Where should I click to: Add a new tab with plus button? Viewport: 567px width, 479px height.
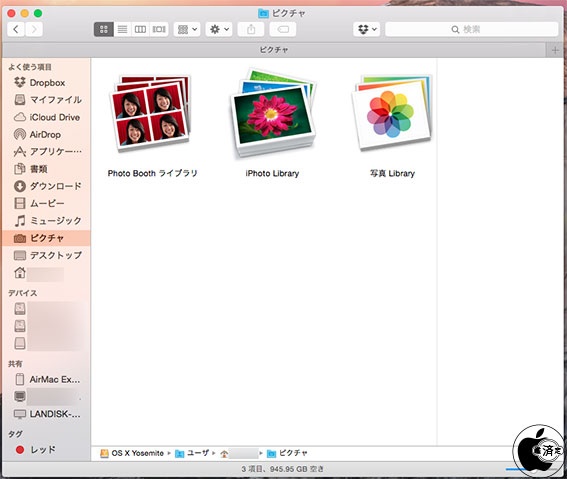pyautogui.click(x=555, y=50)
